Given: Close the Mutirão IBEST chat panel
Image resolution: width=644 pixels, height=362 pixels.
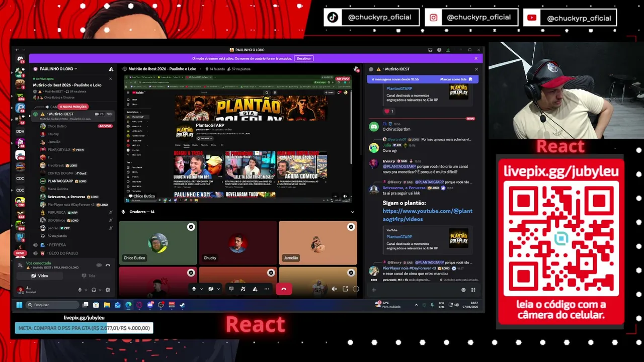Looking at the screenshot, I should [476, 69].
